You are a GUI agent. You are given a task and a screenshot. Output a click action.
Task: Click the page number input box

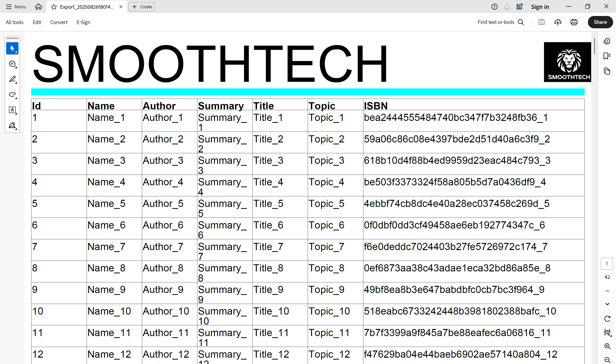[x=607, y=264]
